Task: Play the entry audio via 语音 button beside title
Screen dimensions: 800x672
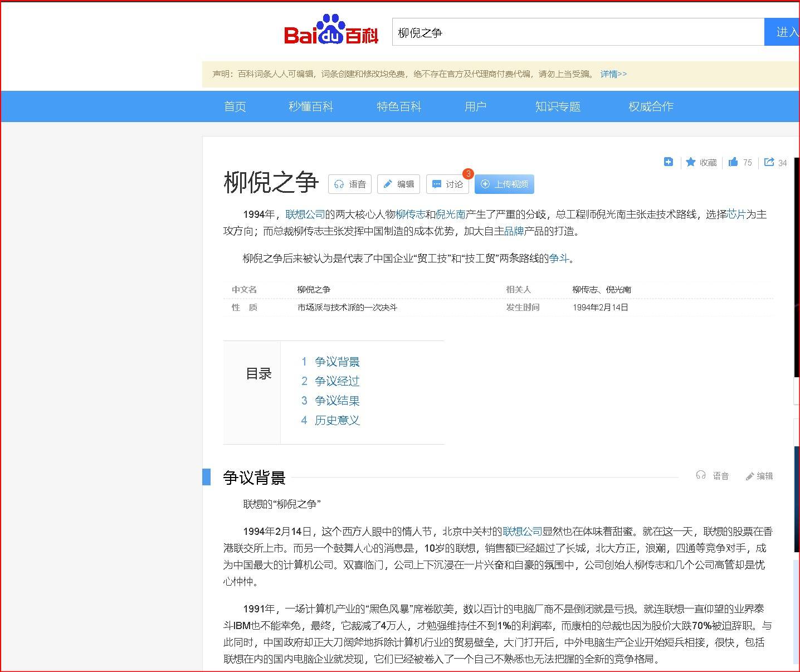Action: tap(350, 184)
